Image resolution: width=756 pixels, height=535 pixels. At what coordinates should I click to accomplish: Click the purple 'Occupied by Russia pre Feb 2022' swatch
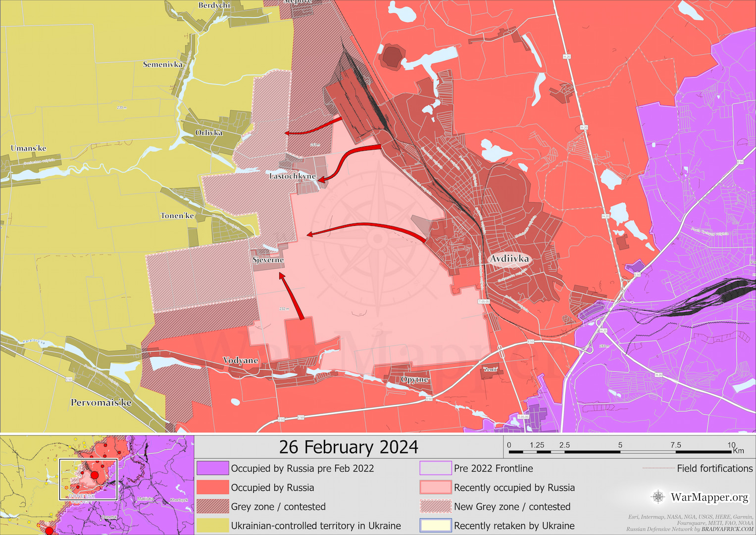coord(213,468)
